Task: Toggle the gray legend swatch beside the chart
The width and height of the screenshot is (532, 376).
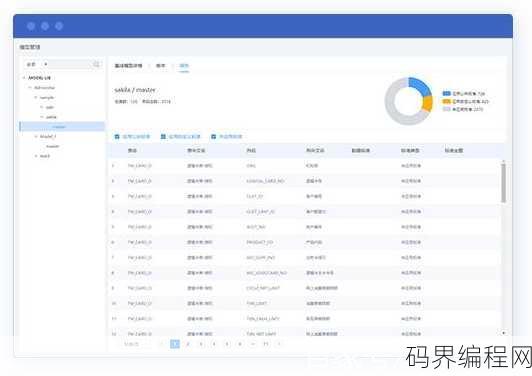Action: point(446,109)
